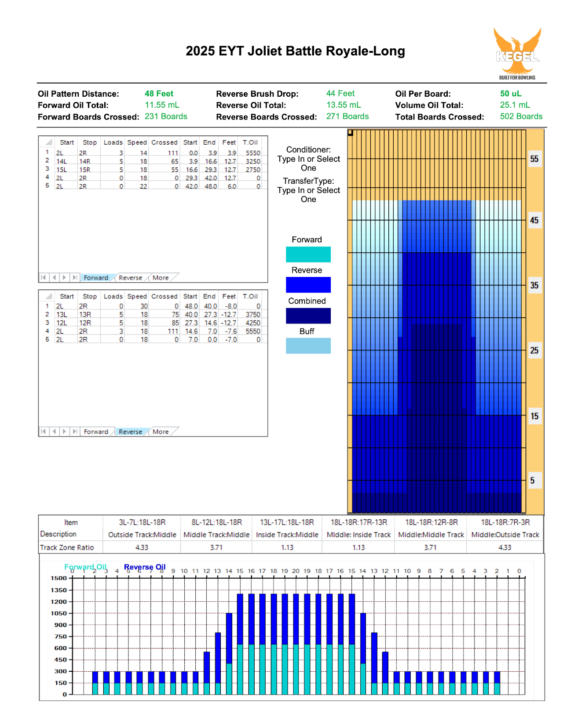Select the '12R' stop cell
The width and height of the screenshot is (563, 728).
[89, 323]
